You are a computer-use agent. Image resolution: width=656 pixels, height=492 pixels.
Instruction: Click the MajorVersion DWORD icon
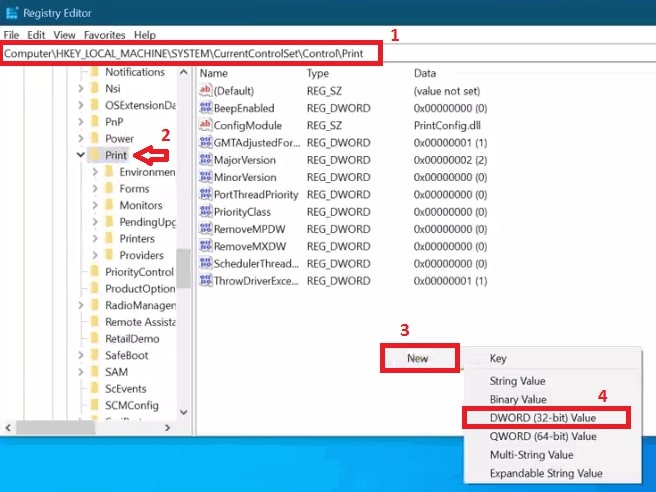[x=205, y=160]
